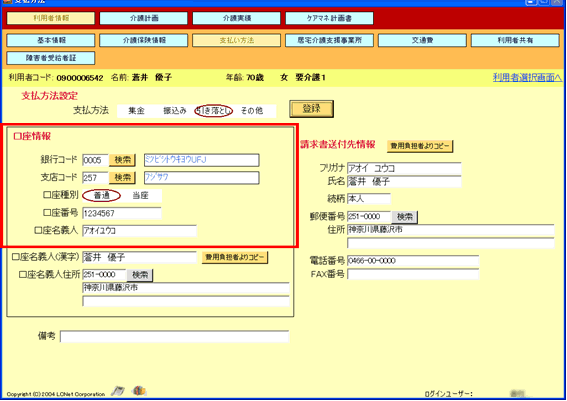Click the 登録 register button
This screenshot has width=567, height=401.
pyautogui.click(x=311, y=109)
